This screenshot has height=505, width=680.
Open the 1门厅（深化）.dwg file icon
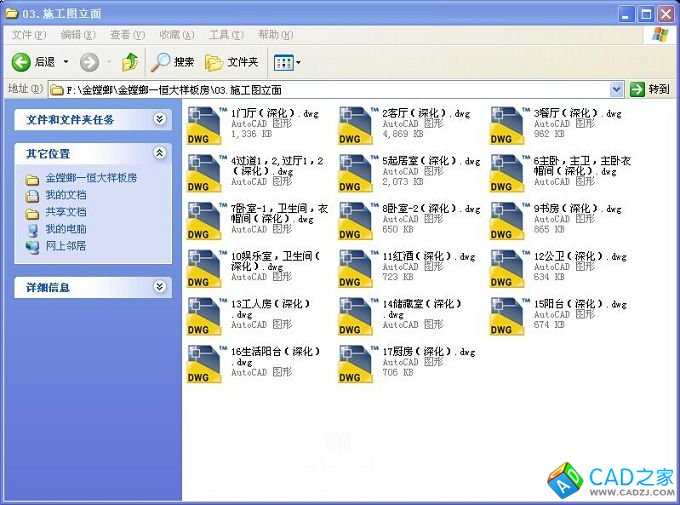tap(207, 126)
